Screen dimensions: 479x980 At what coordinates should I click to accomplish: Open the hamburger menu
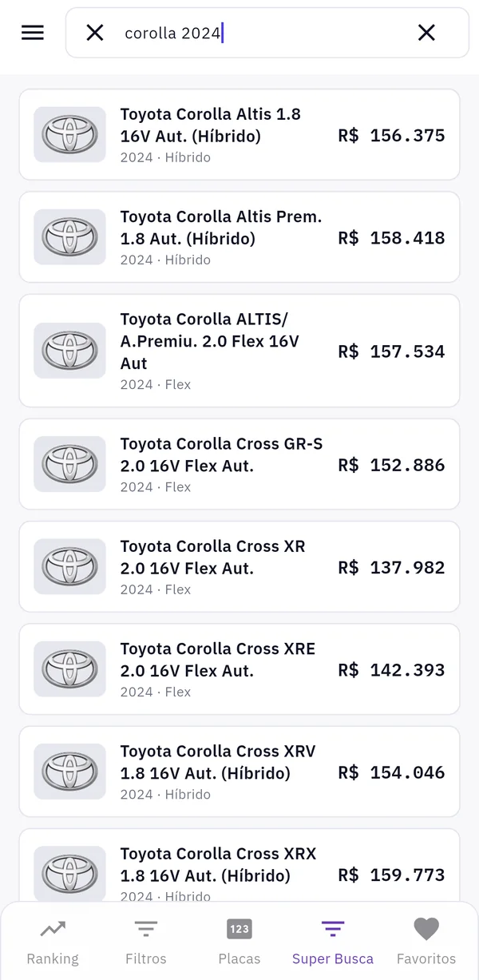(x=33, y=33)
